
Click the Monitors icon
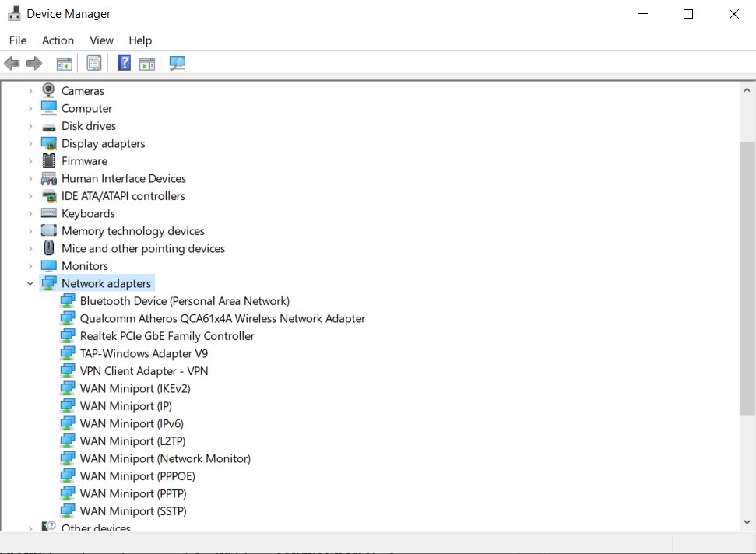coord(49,266)
